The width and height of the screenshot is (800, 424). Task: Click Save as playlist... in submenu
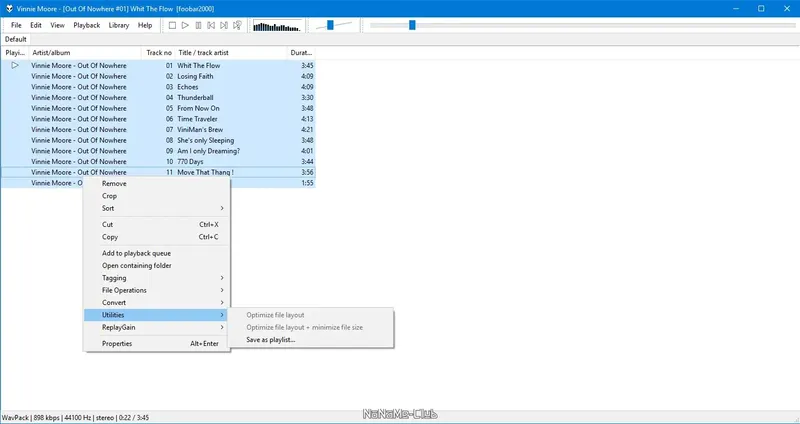click(x=310, y=340)
